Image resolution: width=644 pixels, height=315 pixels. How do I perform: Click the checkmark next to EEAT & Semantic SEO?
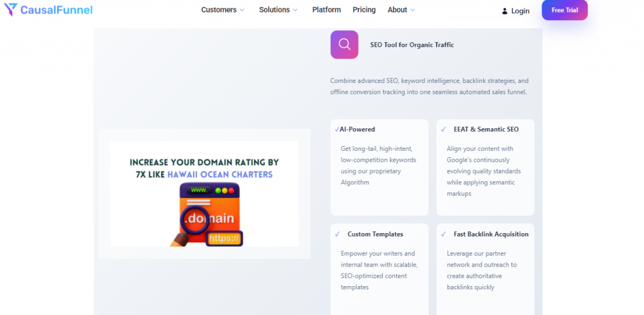tap(443, 130)
